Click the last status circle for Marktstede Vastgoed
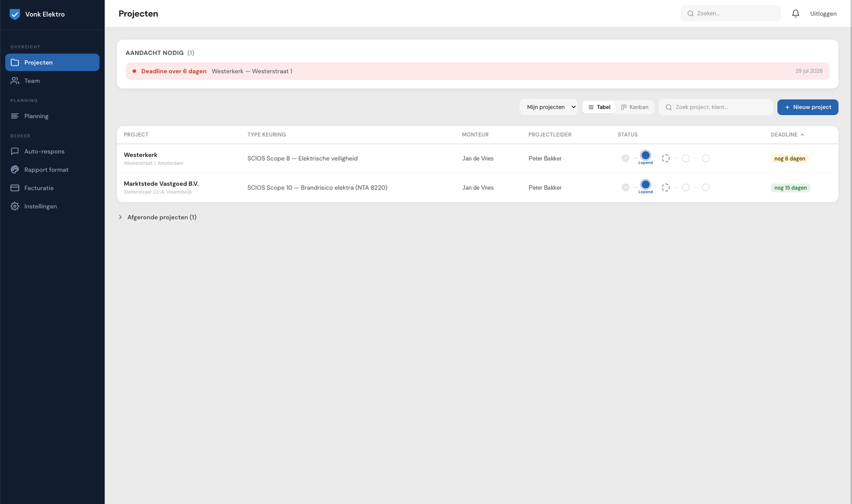 (706, 187)
